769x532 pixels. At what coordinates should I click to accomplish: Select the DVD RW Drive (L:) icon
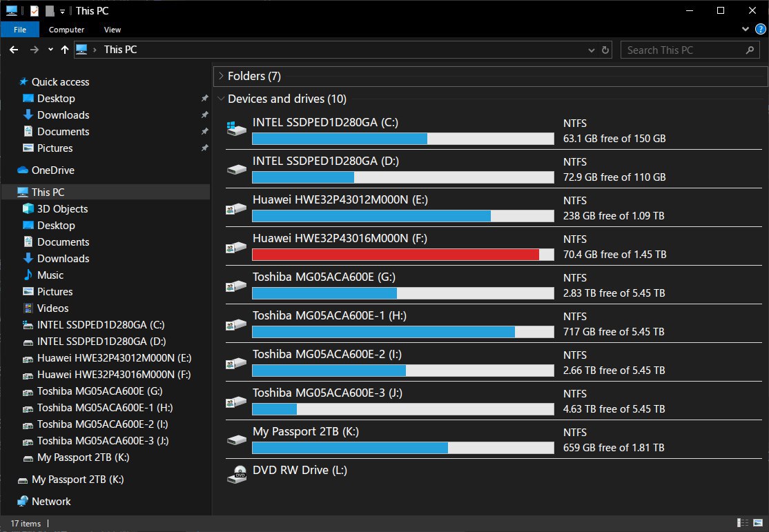pos(236,475)
